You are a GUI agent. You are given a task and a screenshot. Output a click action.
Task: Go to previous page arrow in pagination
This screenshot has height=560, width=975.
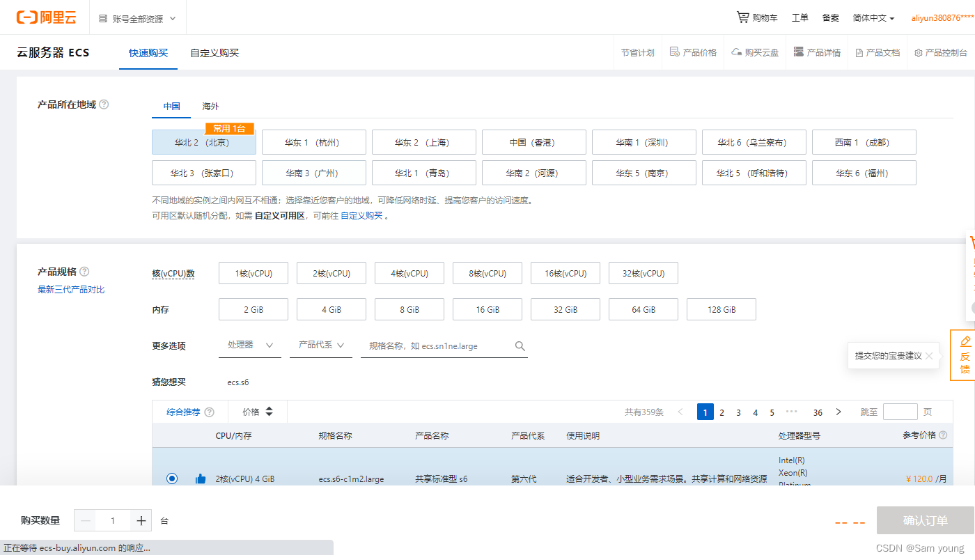click(680, 412)
